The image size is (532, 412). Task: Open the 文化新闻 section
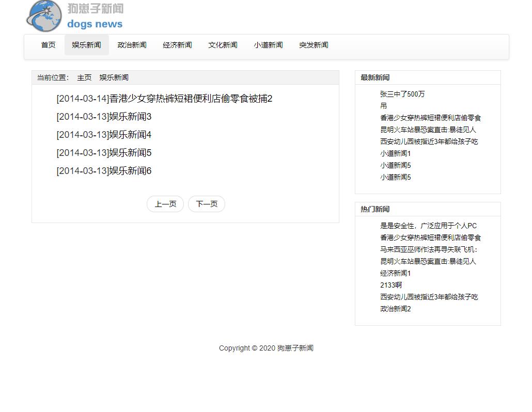(x=223, y=45)
